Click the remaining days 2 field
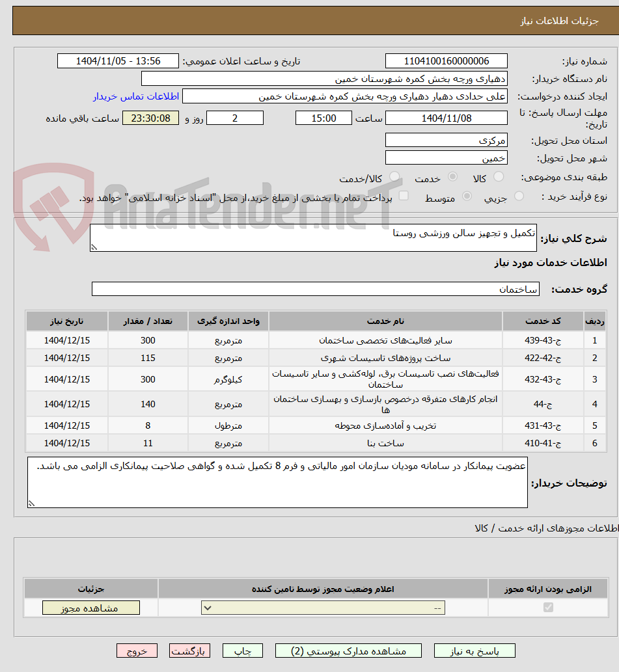The image size is (619, 672). pyautogui.click(x=235, y=118)
